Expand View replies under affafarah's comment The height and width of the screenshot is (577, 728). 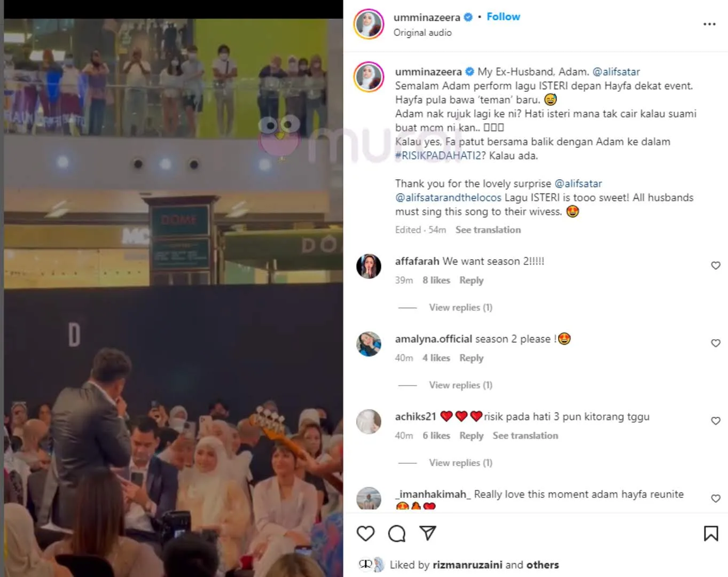pos(460,307)
